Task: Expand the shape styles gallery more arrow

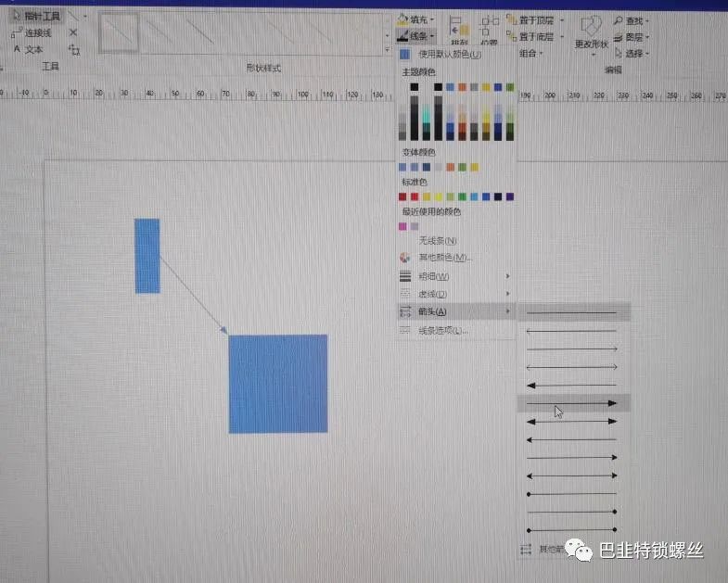Action: tap(388, 49)
